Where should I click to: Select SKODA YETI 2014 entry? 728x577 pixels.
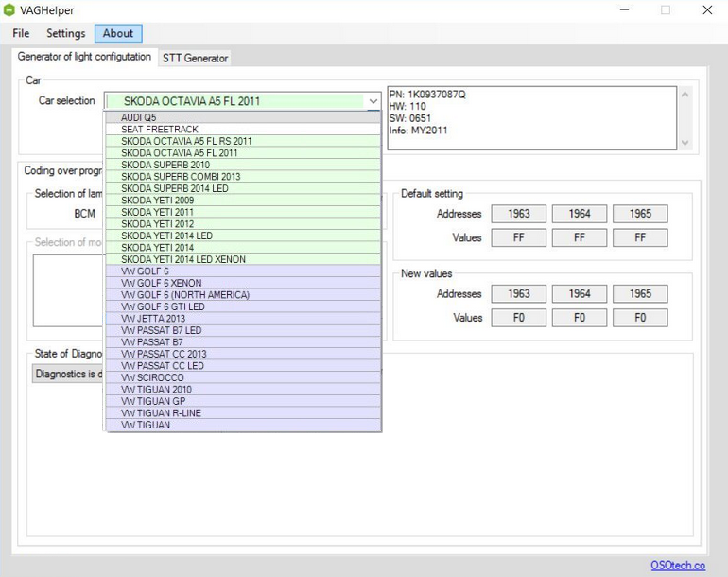pyautogui.click(x=243, y=248)
